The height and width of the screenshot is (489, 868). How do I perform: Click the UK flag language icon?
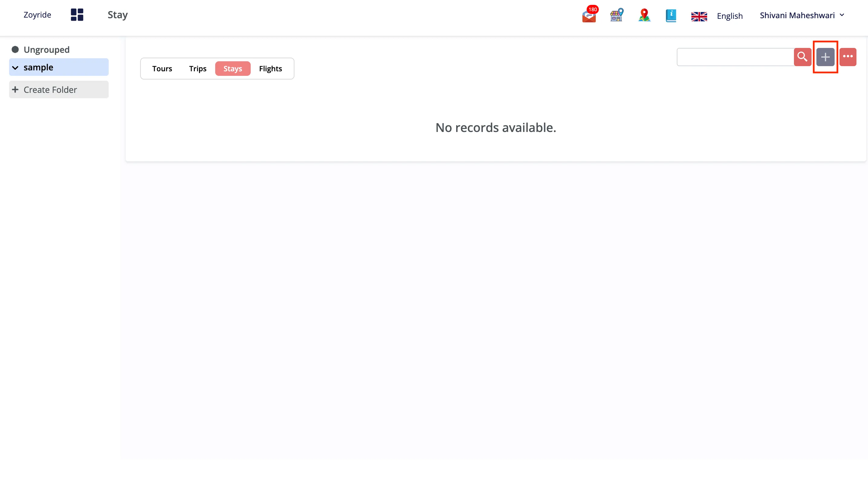699,16
